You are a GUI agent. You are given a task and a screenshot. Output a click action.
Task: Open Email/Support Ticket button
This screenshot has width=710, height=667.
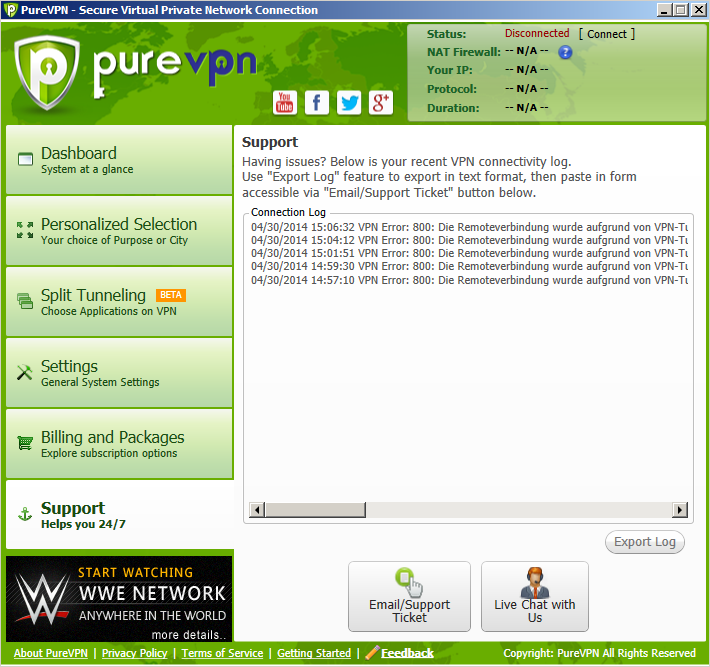[409, 596]
